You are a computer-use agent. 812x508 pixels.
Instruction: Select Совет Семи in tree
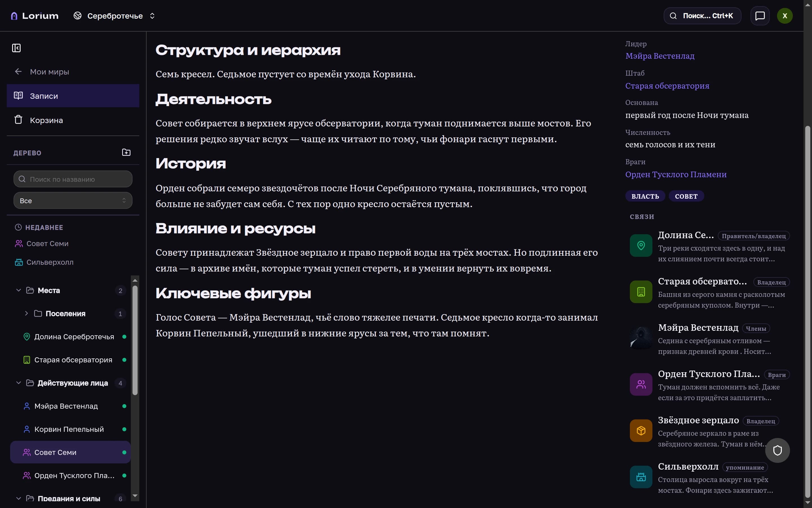click(x=70, y=452)
